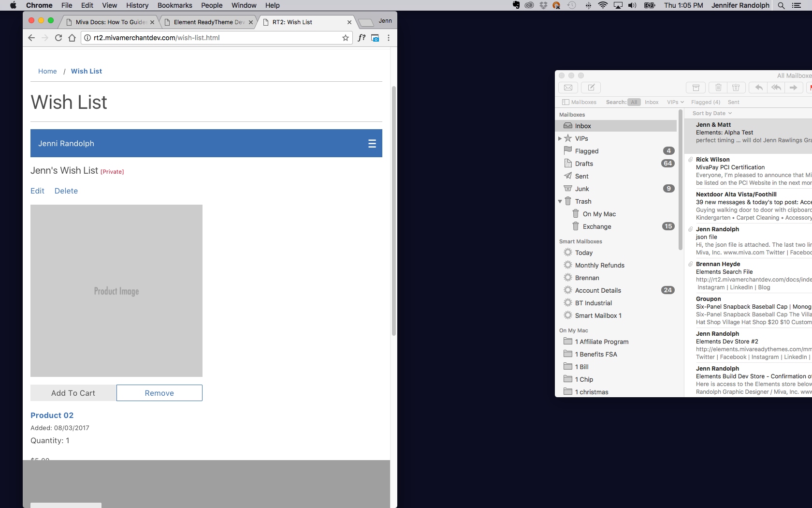
Task: Expand the VIPs mailbox group
Action: [560, 139]
